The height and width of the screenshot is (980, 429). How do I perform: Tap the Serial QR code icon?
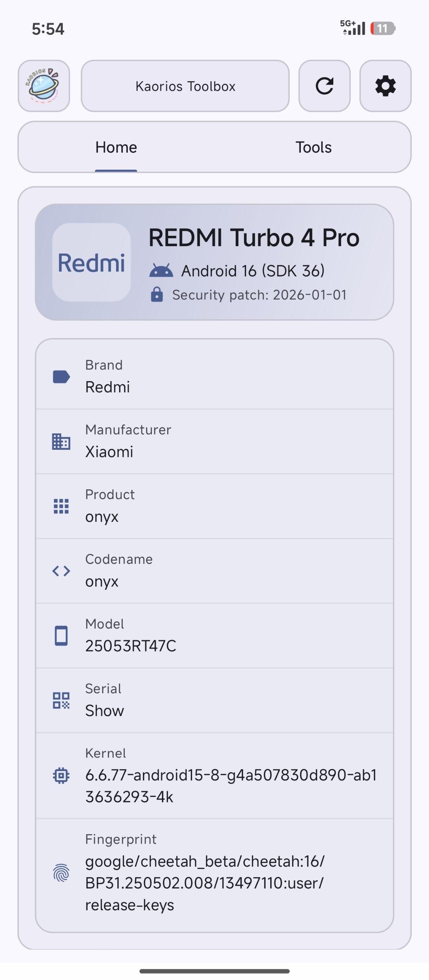pyautogui.click(x=61, y=700)
